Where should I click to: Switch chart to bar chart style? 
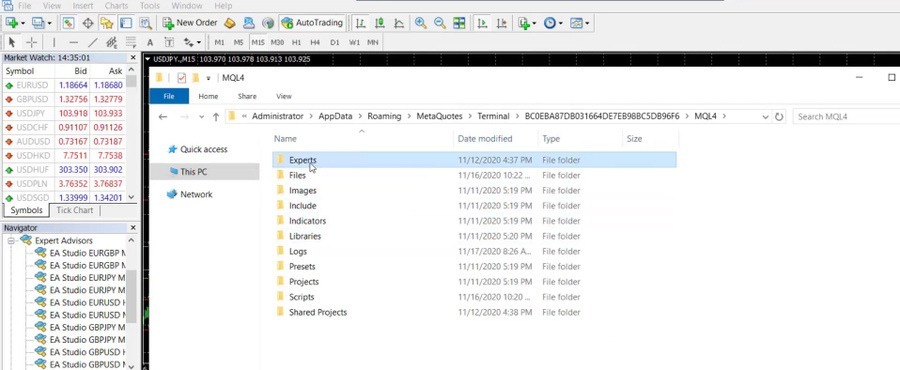(x=360, y=23)
